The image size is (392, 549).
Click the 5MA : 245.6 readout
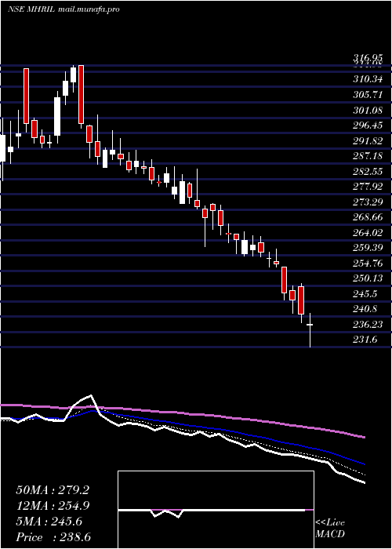pyautogui.click(x=49, y=522)
